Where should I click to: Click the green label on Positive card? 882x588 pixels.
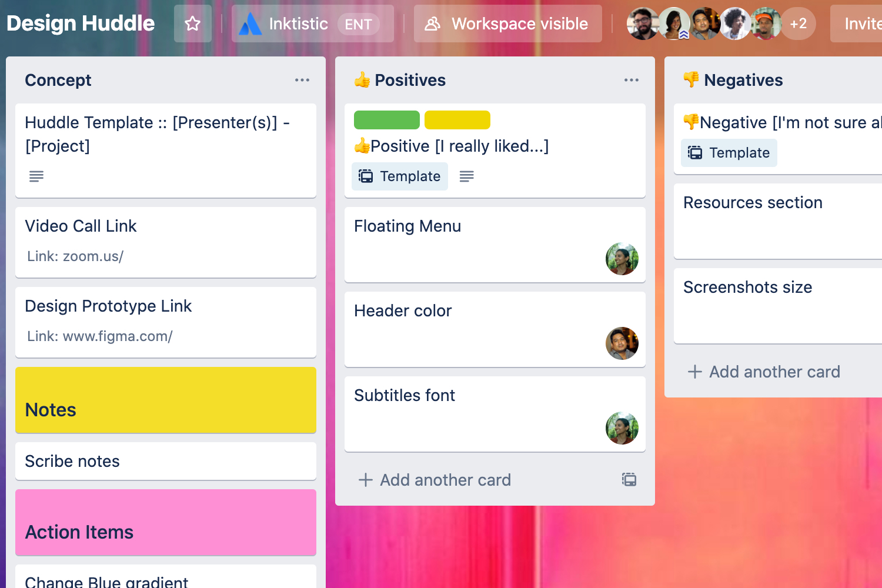click(x=386, y=120)
